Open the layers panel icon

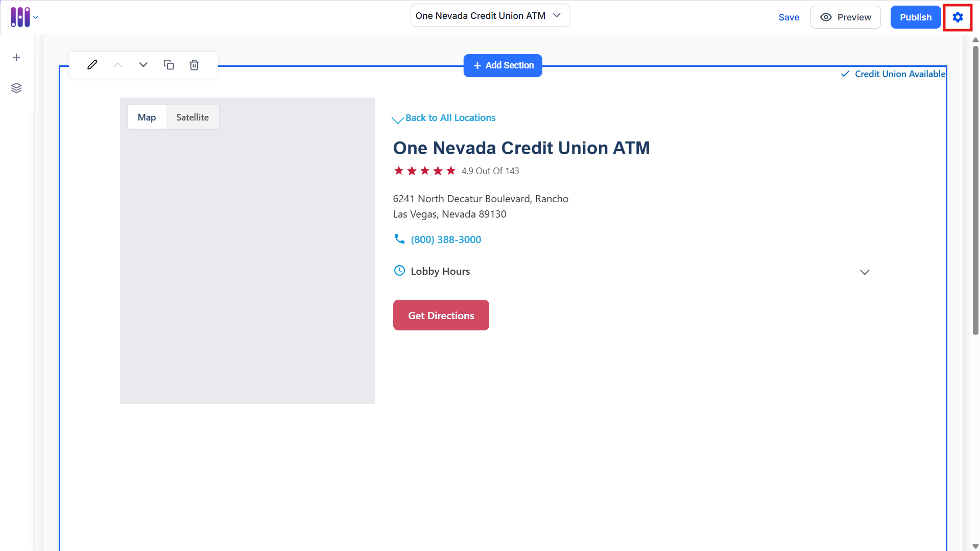pos(16,88)
